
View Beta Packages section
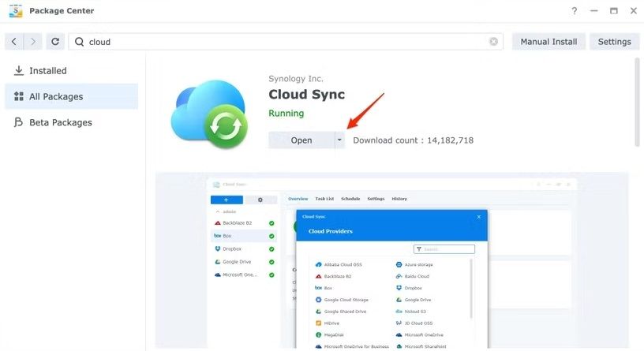[72, 122]
